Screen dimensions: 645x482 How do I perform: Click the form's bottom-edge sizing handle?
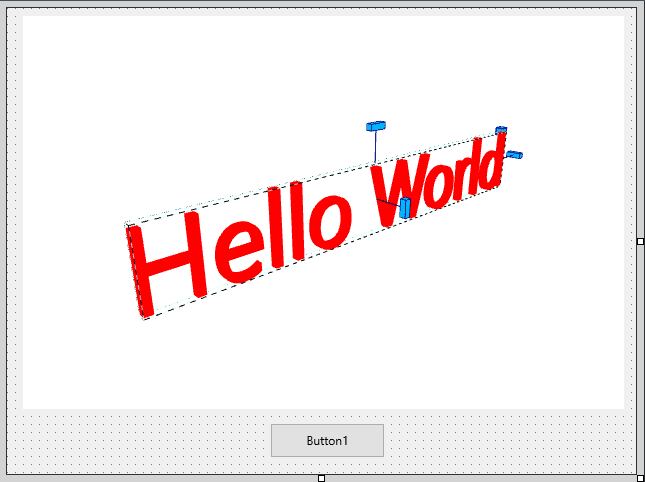322,478
